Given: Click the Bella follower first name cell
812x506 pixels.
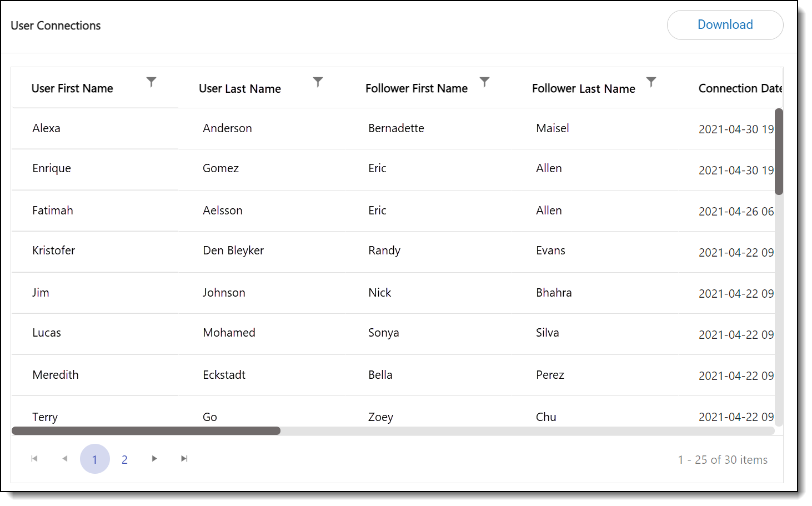Looking at the screenshot, I should (380, 375).
